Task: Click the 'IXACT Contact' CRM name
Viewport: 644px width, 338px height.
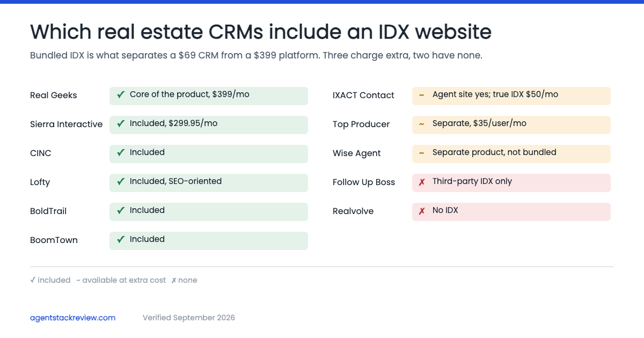Action: pos(363,95)
